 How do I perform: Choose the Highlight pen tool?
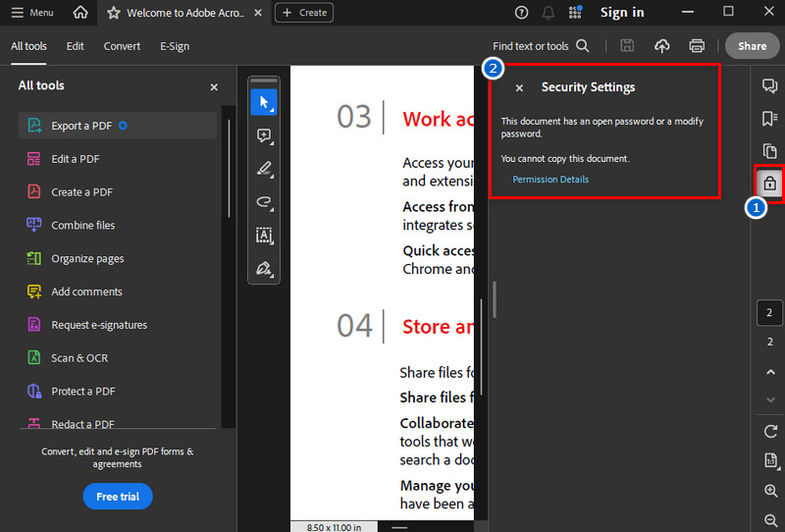tap(263, 169)
